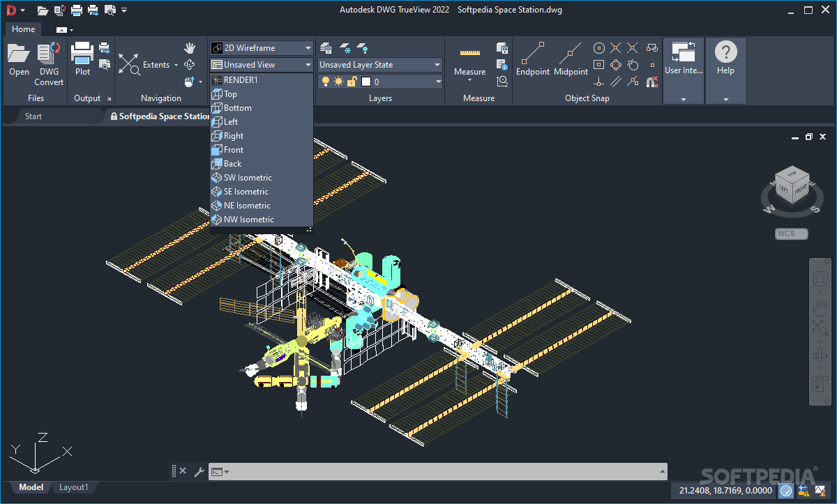This screenshot has width=837, height=504.
Task: Click the quick-access Plot printer icon
Action: tap(77, 10)
